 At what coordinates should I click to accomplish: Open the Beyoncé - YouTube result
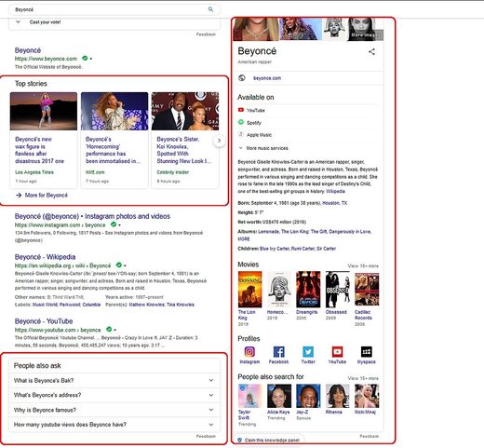tap(44, 321)
